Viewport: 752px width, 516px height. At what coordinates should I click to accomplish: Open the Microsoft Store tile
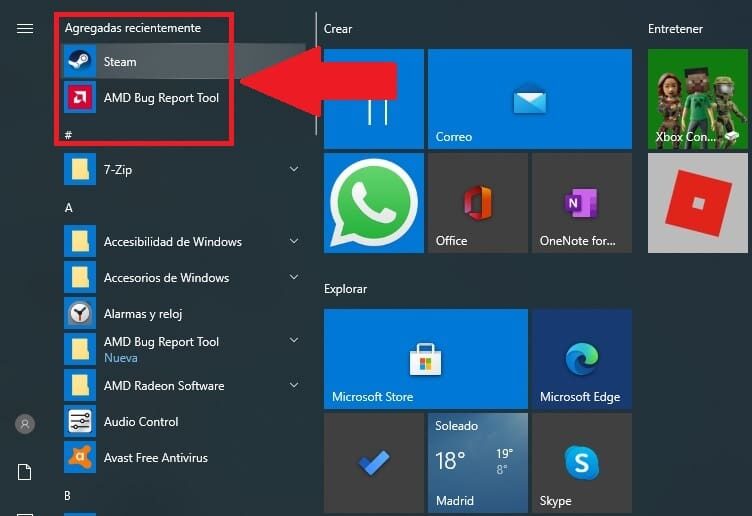click(426, 359)
